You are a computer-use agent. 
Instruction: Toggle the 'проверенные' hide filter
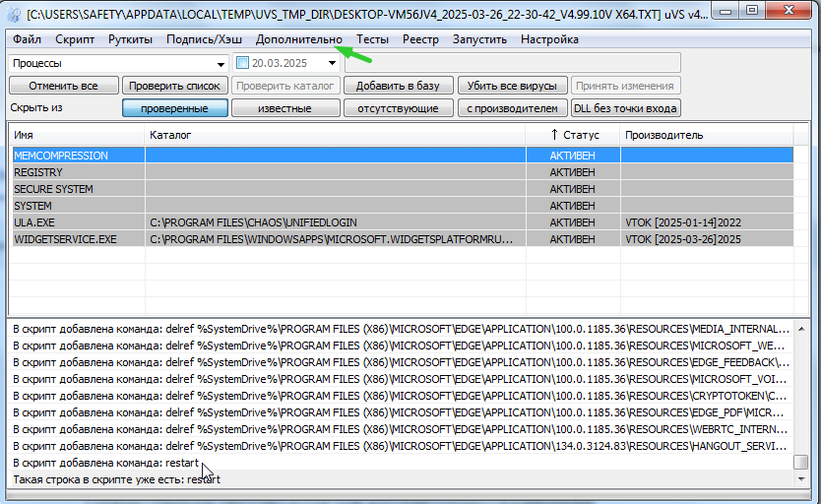pyautogui.click(x=175, y=108)
